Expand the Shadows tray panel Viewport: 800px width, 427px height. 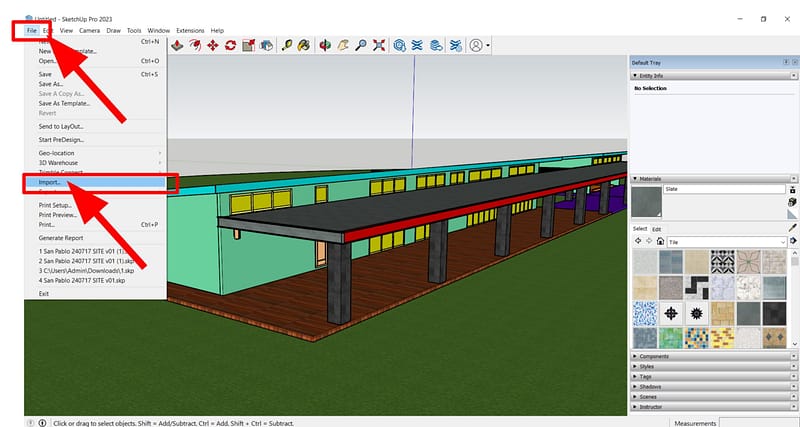pos(650,386)
